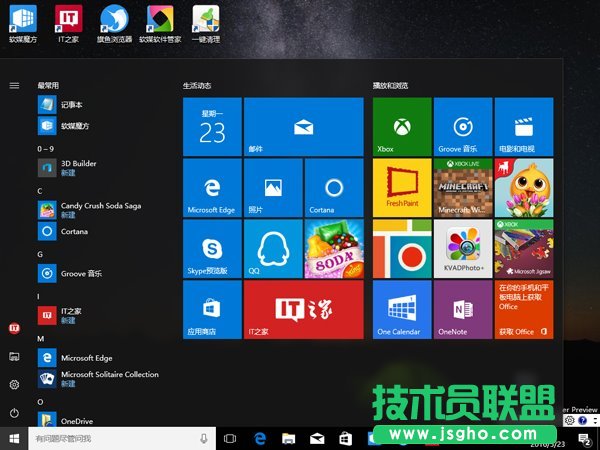The width and height of the screenshot is (600, 450).
Task: Open File Explorer from the taskbar
Action: pos(289,439)
